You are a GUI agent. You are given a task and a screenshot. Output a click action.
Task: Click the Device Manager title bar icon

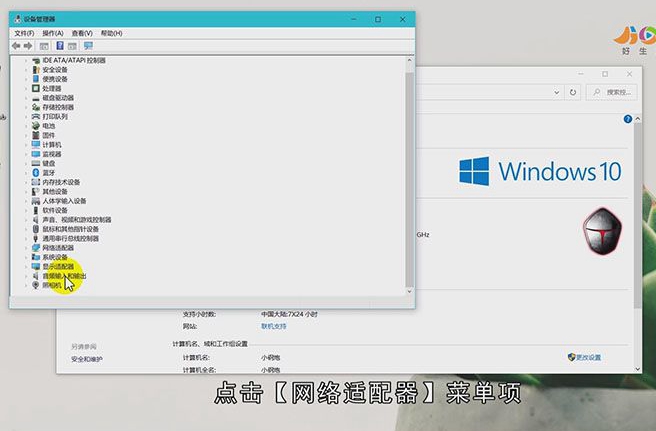(18, 19)
